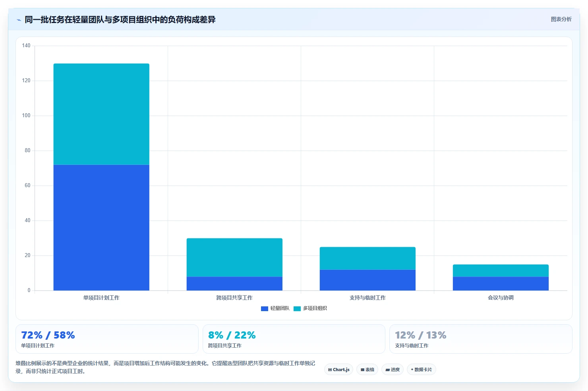Click the 轻量团队 legend label
Screen dimensions: 588x391
280,308
